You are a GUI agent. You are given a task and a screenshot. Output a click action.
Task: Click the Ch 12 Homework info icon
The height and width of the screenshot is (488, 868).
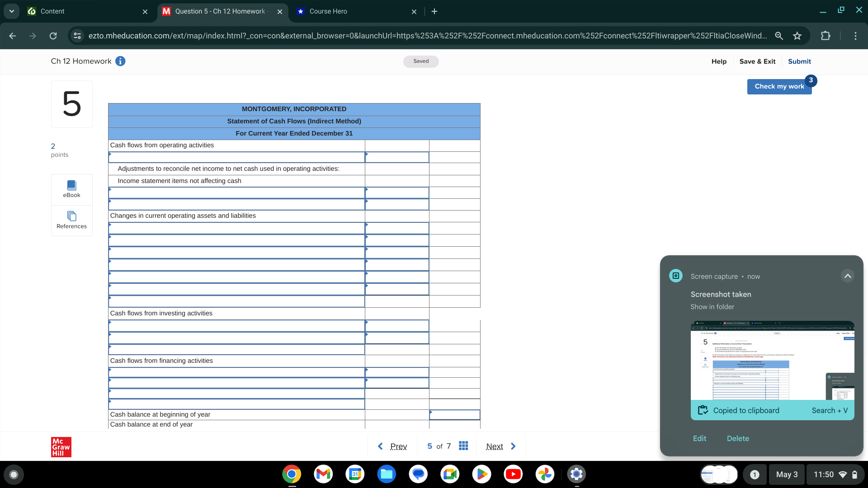coord(120,61)
